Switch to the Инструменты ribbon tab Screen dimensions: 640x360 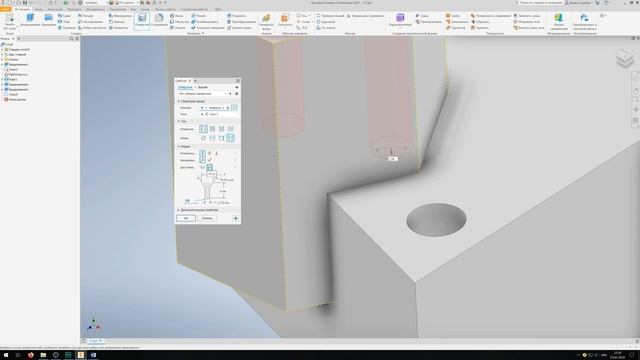pyautogui.click(x=95, y=9)
